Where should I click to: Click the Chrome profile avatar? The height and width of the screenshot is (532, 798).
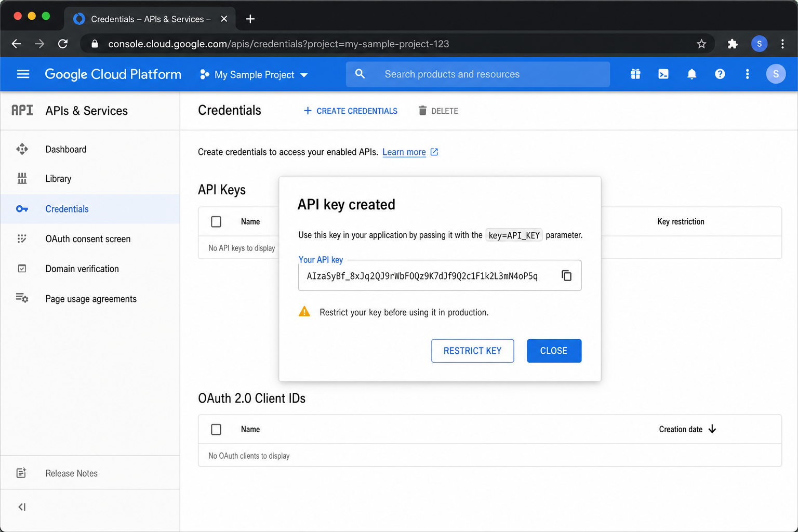759,44
